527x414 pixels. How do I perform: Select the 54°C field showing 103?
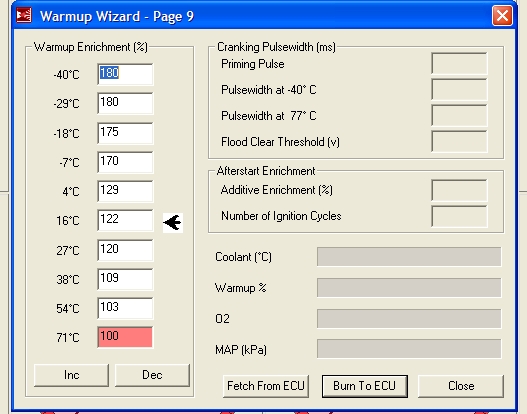[x=125, y=308]
